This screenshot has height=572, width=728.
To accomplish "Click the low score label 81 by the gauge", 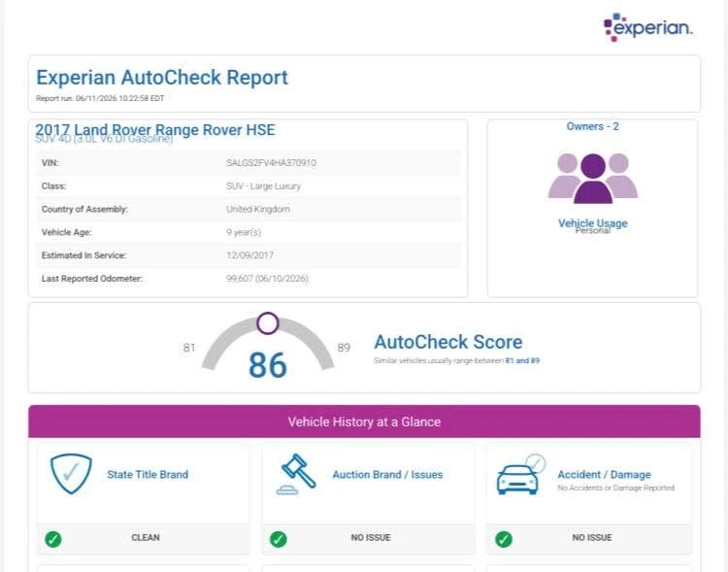I will coord(189,348).
